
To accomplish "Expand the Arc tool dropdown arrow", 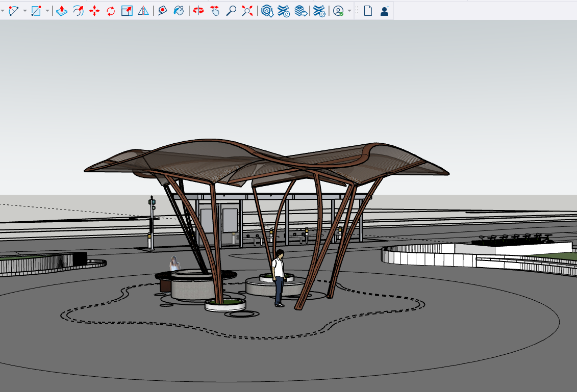I will click(x=24, y=11).
